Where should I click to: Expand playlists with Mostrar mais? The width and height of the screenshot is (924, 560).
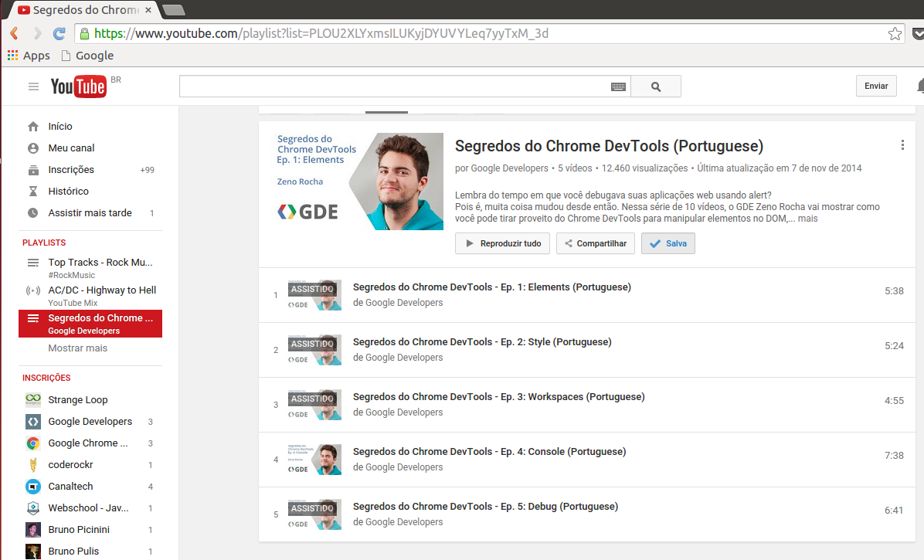click(x=78, y=348)
